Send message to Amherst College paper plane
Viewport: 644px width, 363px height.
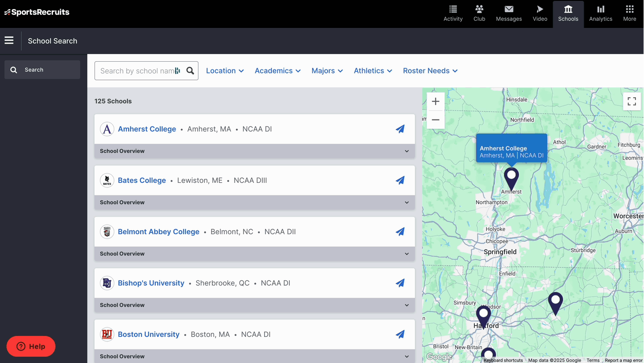[400, 129]
